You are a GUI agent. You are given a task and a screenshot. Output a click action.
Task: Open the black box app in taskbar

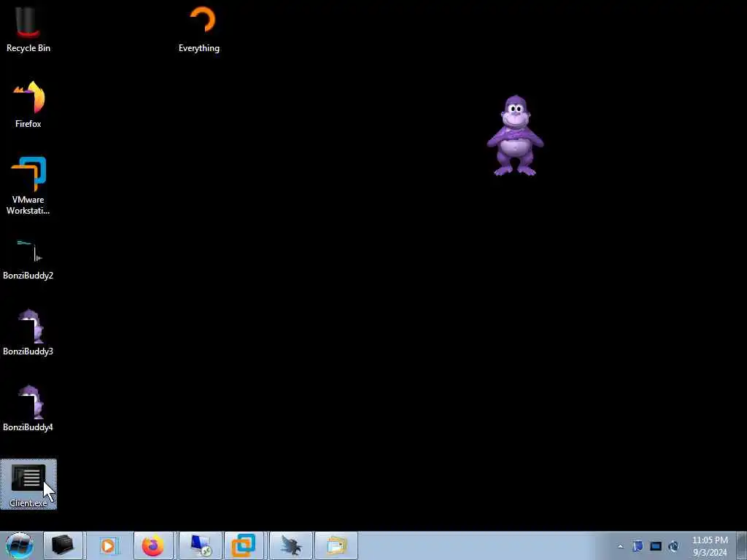pos(63,545)
